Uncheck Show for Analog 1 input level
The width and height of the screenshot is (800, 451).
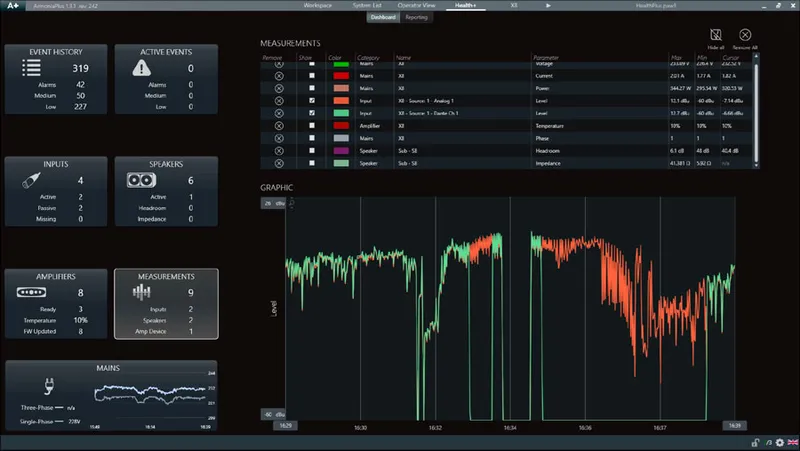coord(312,101)
